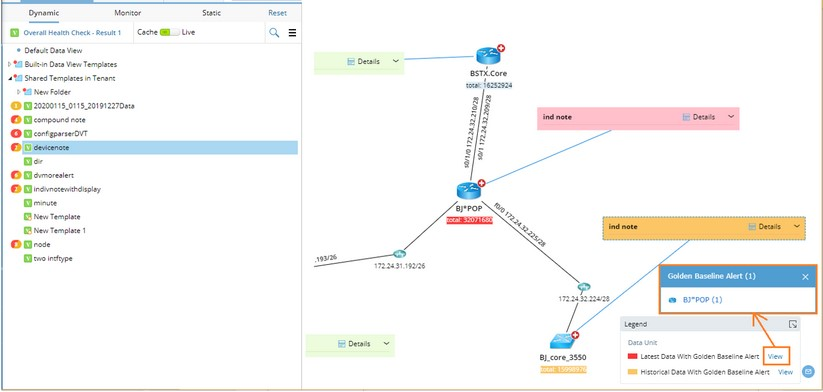Click the Reset link
Viewport: 823px width, 392px height.
click(x=278, y=13)
